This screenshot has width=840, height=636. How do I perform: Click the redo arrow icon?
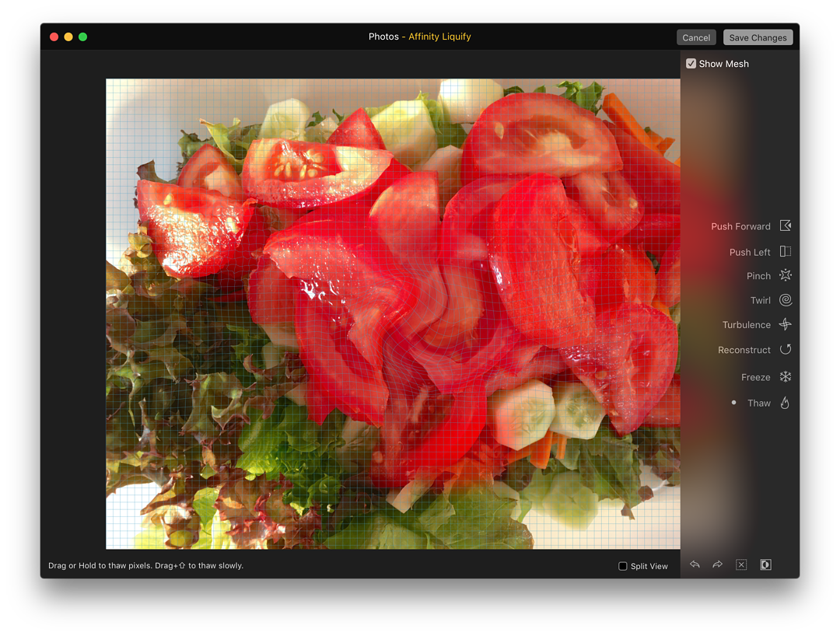pyautogui.click(x=717, y=564)
